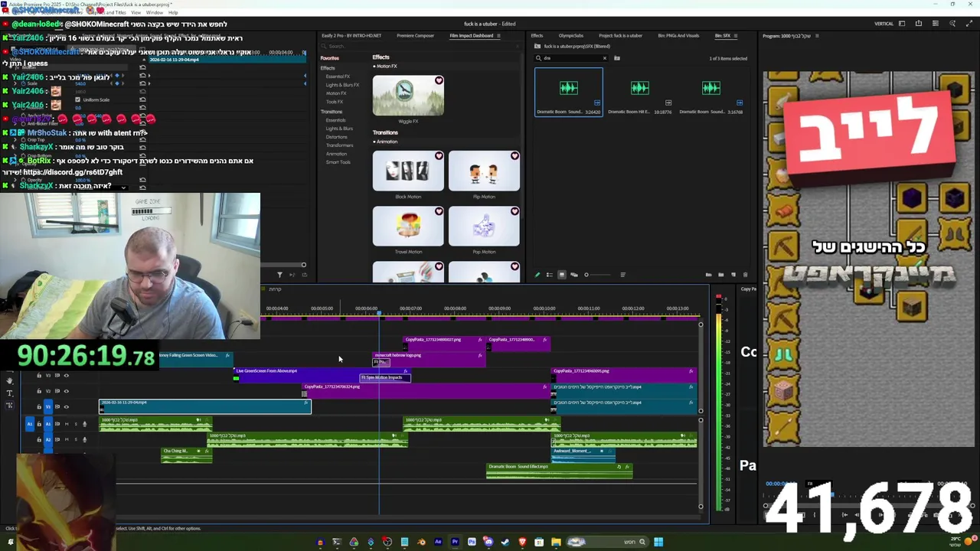Open Bin: SFX panel menu
Viewport: 980px width, 551px height.
coord(737,36)
